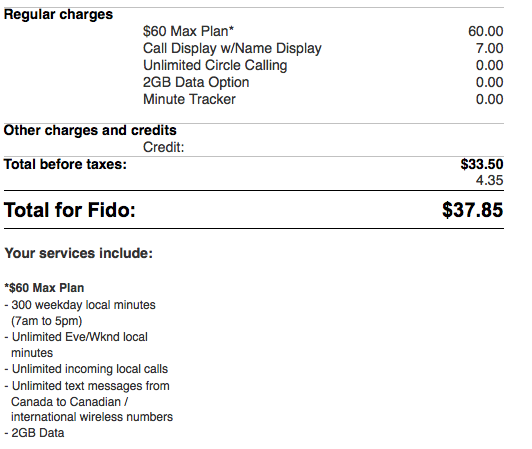Select Unlimited Circle Calling line
Viewport: 532px width, 449px height.
(215, 65)
